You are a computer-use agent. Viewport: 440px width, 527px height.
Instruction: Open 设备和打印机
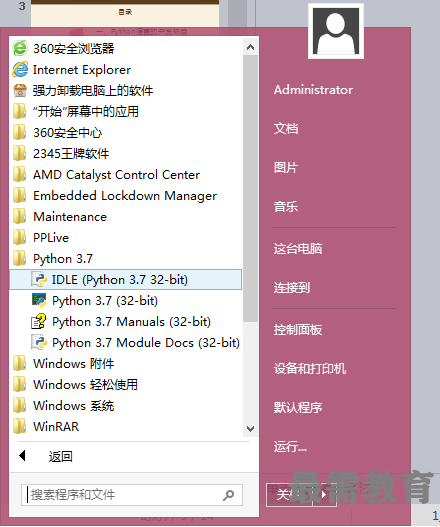(310, 369)
